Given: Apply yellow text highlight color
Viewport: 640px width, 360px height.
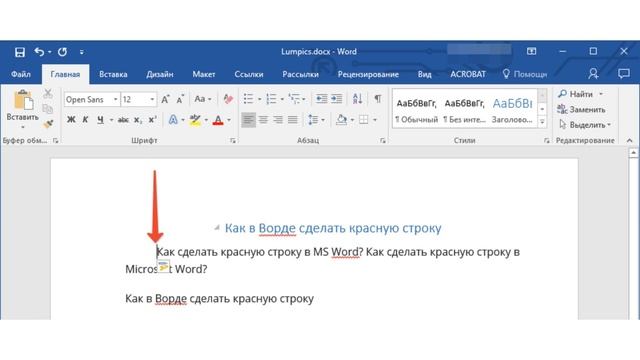Looking at the screenshot, I should click(x=195, y=120).
